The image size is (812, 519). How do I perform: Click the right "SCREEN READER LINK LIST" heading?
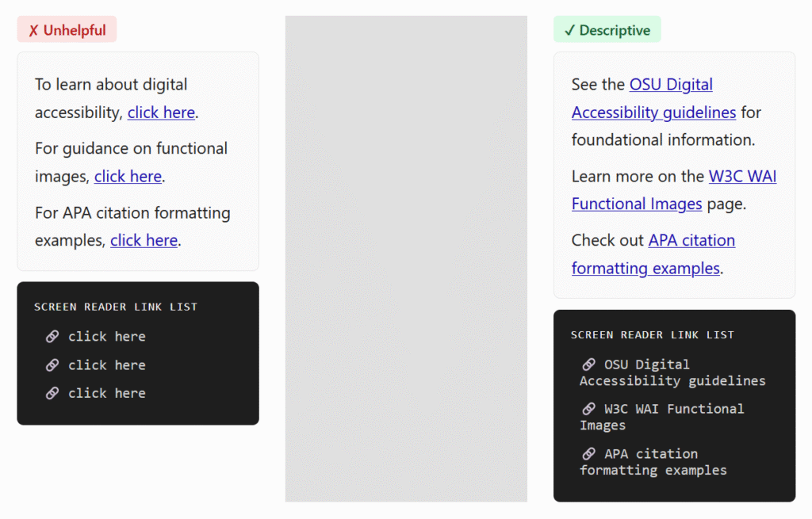[651, 334]
